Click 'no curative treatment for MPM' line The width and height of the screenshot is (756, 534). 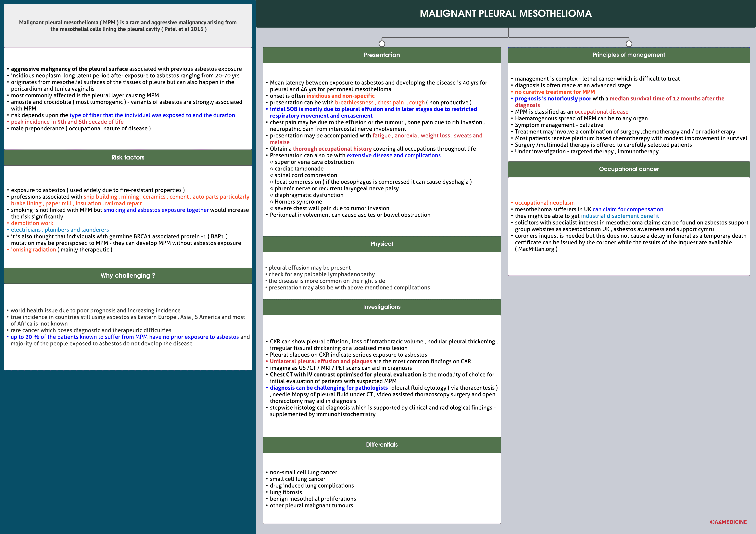[x=555, y=92]
